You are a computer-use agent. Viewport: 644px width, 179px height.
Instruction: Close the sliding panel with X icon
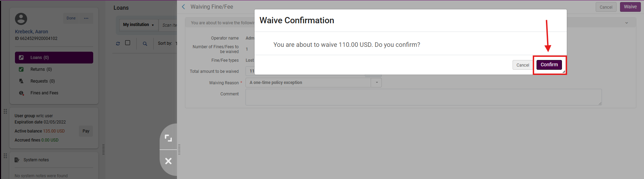[x=168, y=161]
